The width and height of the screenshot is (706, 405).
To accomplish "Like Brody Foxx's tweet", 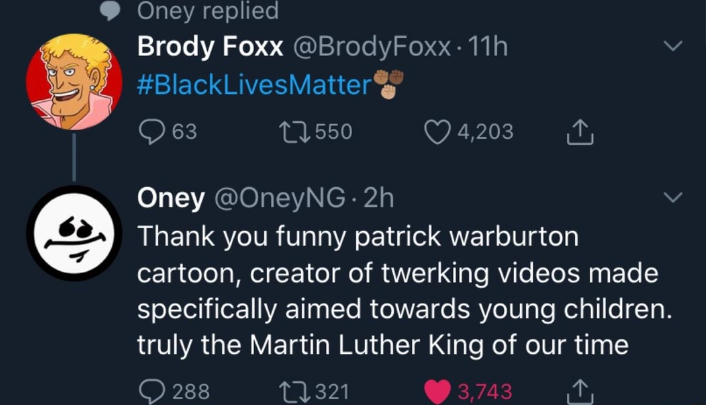I will (x=438, y=132).
